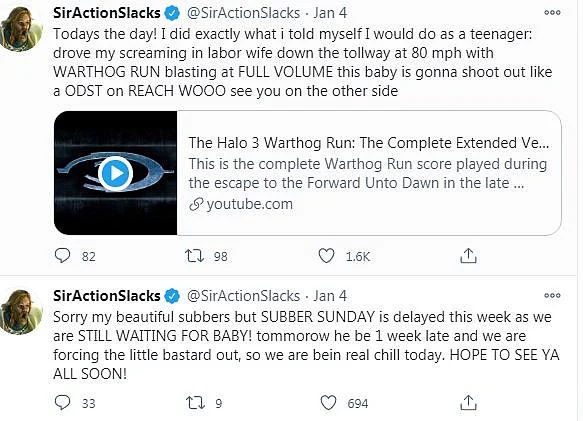Open the second tweet's Jan 4 timestamp

(x=330, y=296)
